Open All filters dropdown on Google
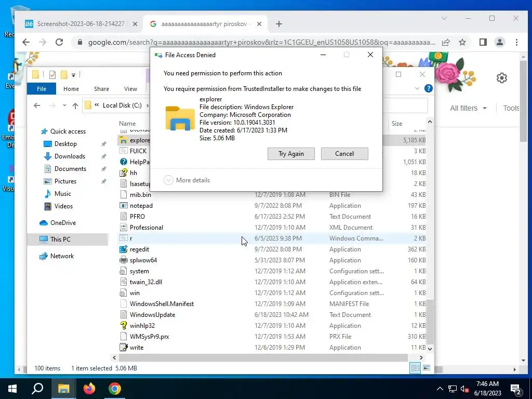532x399 pixels. (x=468, y=108)
